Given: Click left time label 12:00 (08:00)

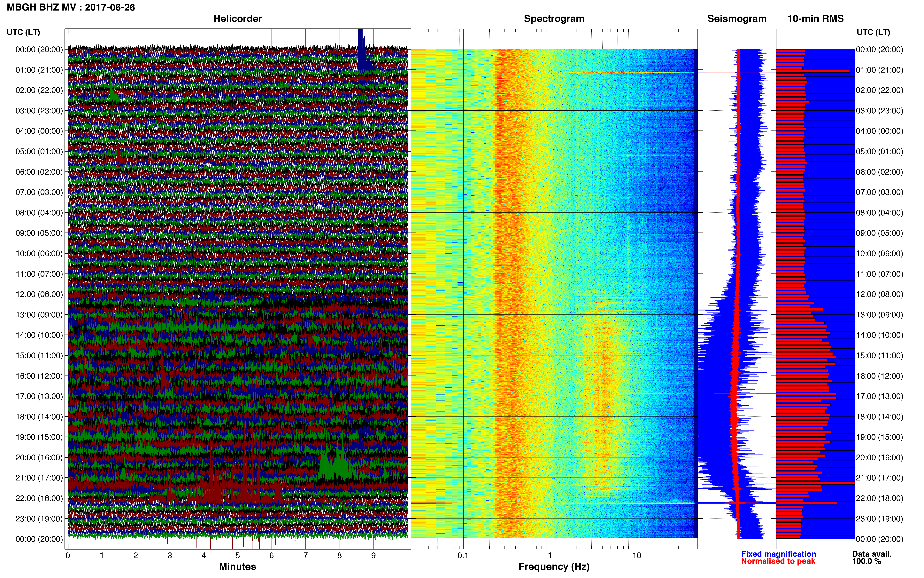Looking at the screenshot, I should (39, 294).
